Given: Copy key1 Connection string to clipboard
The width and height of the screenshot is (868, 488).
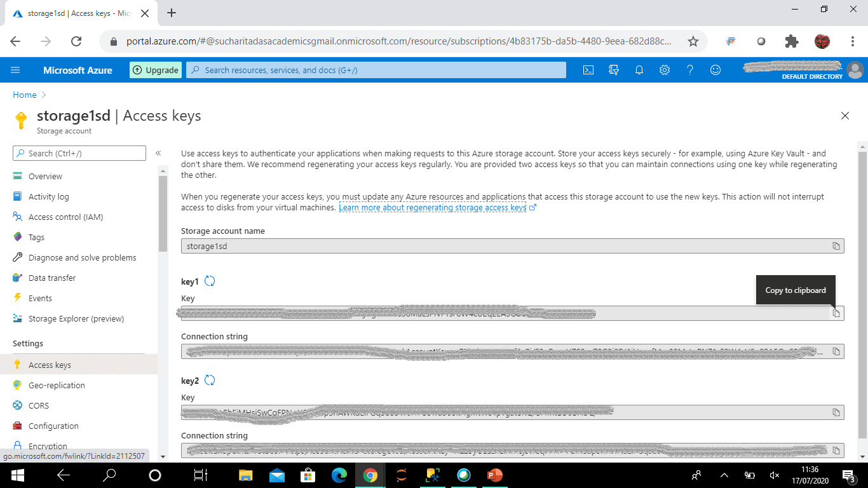Looking at the screenshot, I should point(836,351).
